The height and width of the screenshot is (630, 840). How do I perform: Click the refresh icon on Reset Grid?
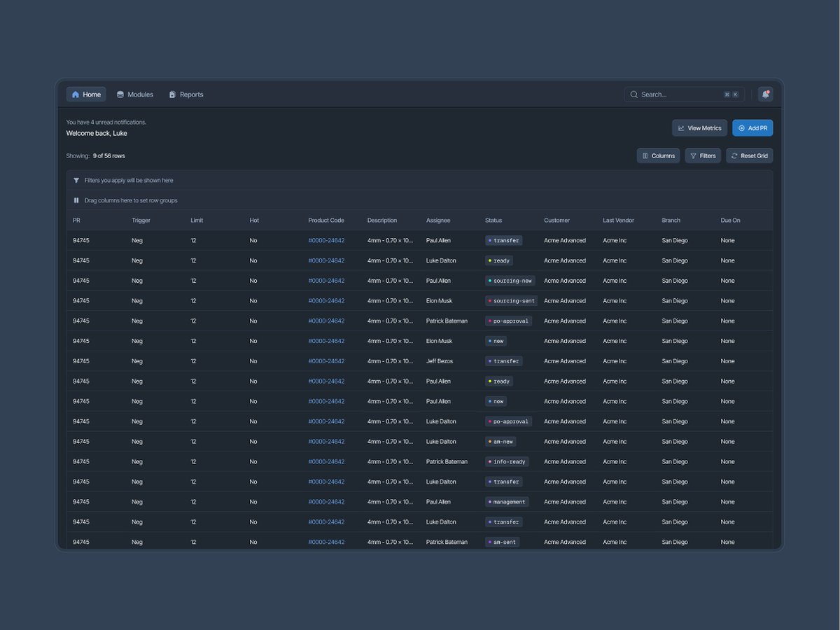pos(734,156)
